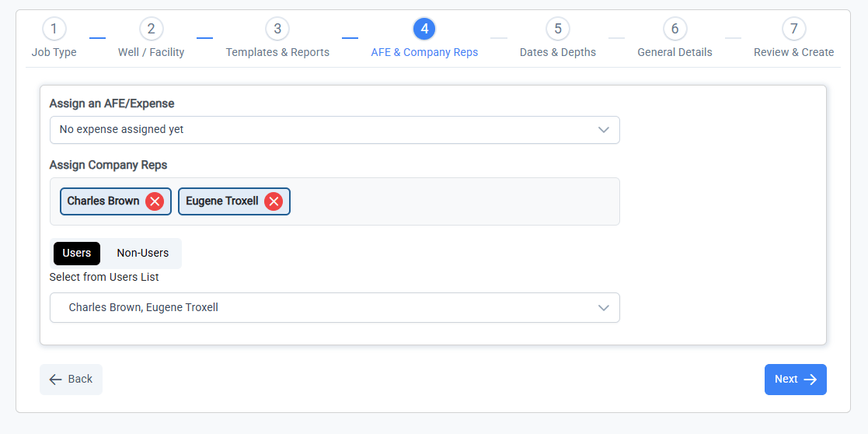Click the Back button
Screen dimensions: 868x434
point(71,379)
